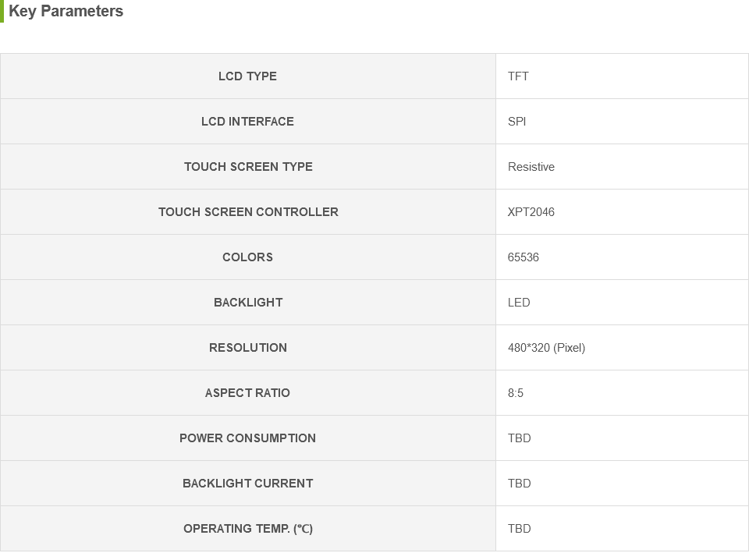
Task: Click the Resistive value text
Action: click(531, 167)
